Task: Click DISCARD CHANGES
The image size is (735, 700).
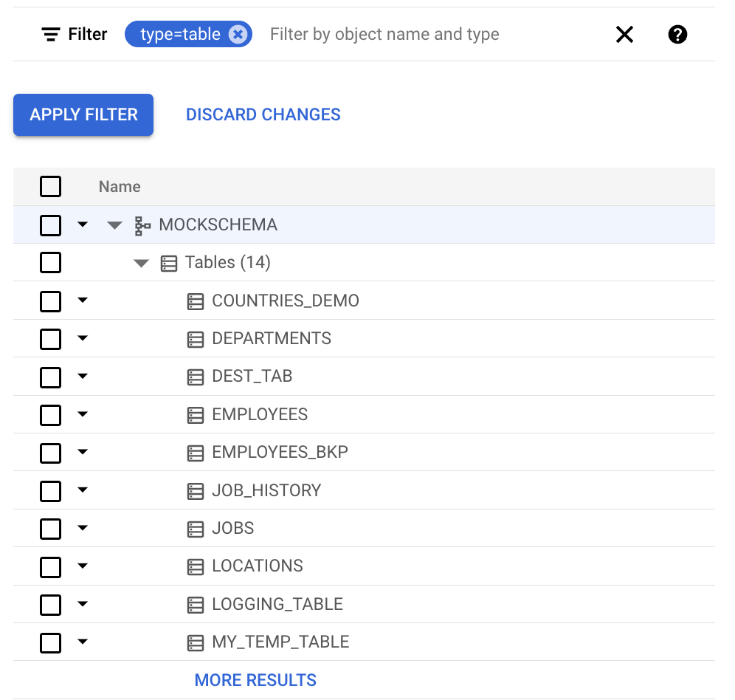Action: click(x=263, y=114)
